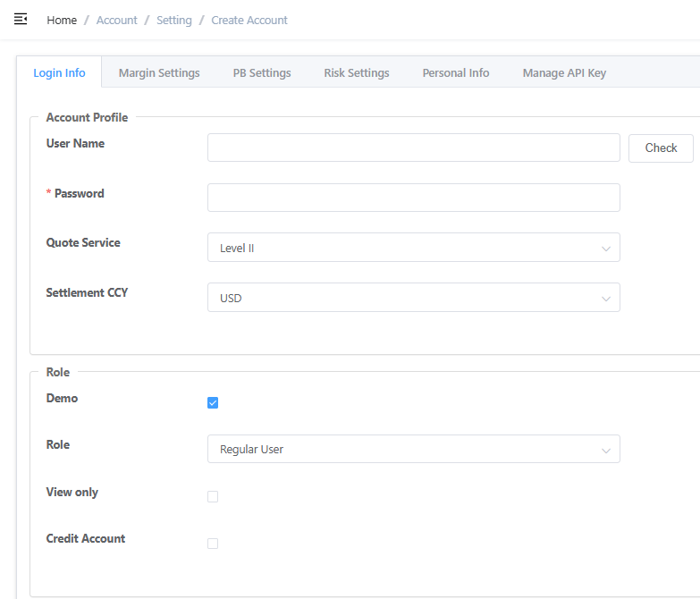Viewport: 700px width, 599px height.
Task: Navigate to Home in the breadcrumb
Action: click(62, 20)
